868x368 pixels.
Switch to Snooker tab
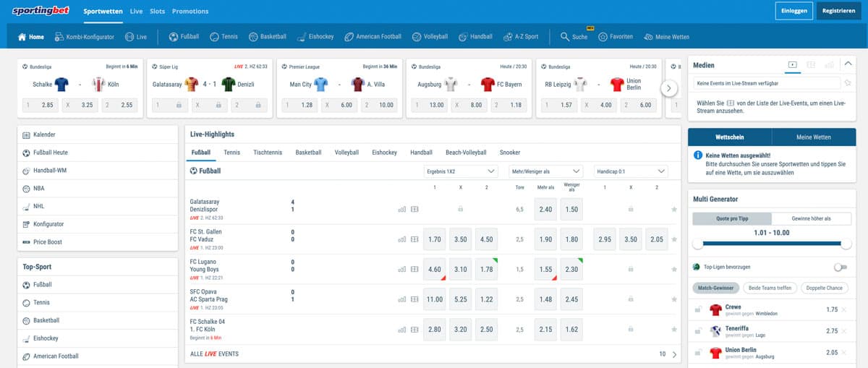coord(510,153)
